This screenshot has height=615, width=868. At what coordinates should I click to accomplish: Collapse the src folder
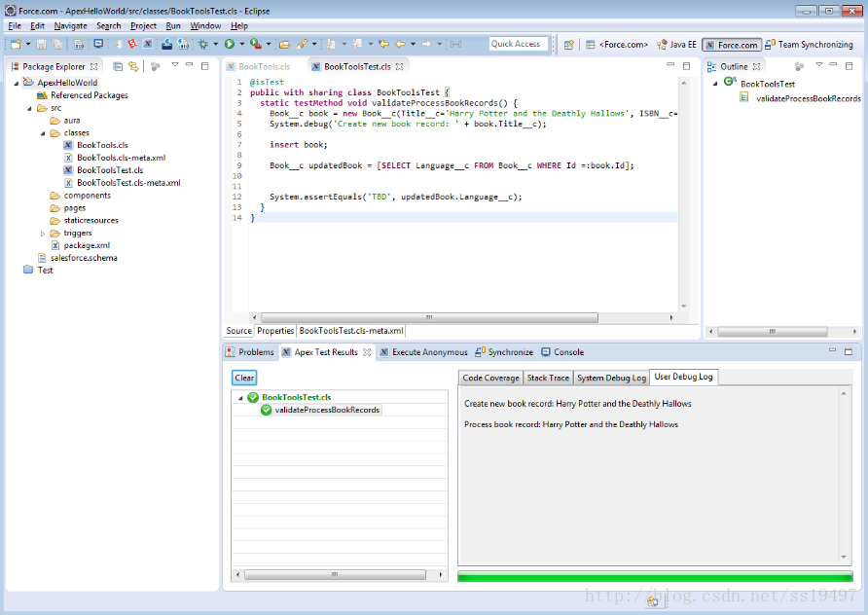coord(30,108)
